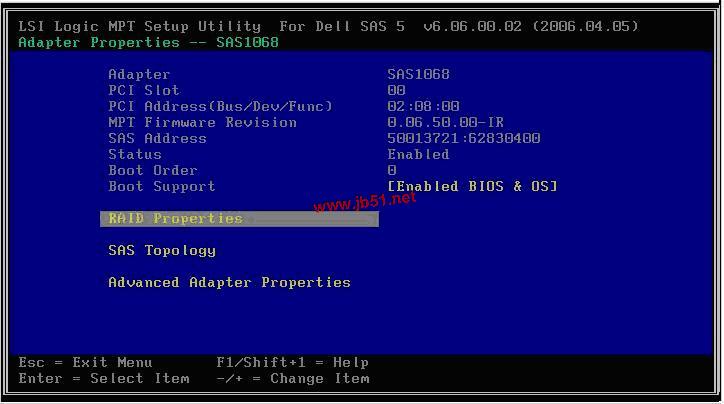Click the Status label

pyautogui.click(x=135, y=155)
